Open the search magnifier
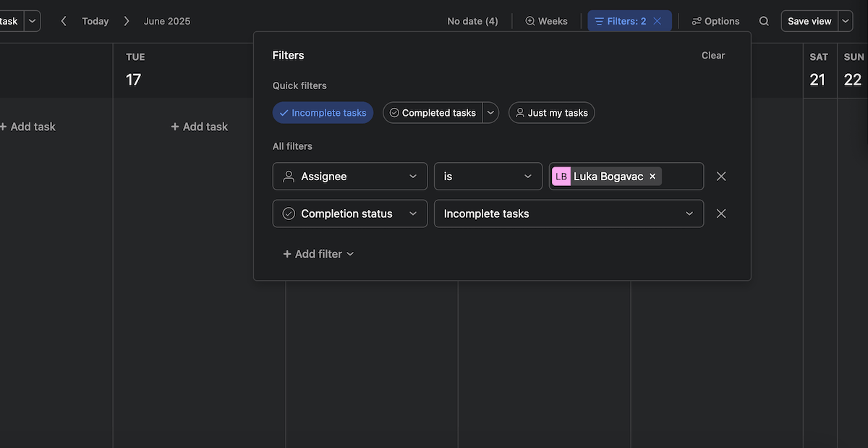Viewport: 868px width, 448px height. tap(764, 21)
